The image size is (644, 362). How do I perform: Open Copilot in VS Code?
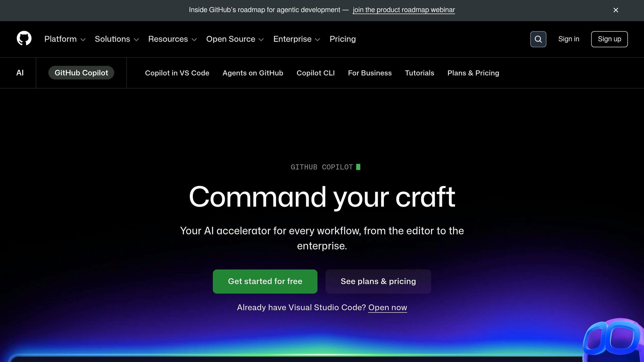pyautogui.click(x=177, y=73)
